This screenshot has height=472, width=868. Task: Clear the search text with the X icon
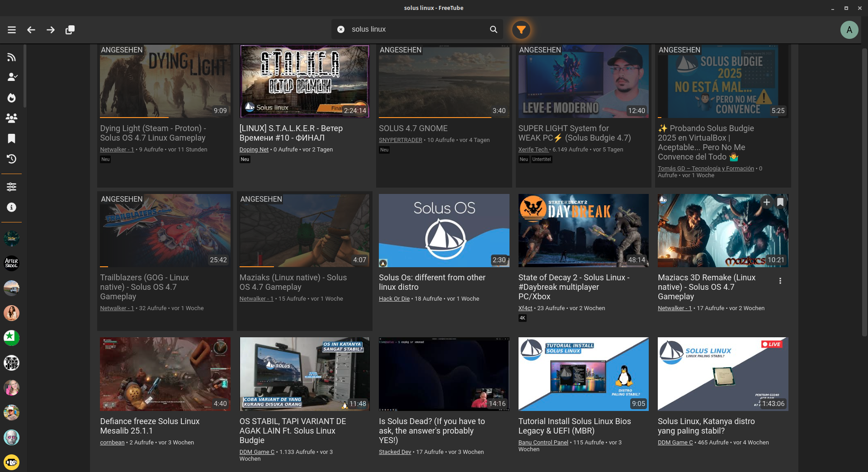(341, 29)
